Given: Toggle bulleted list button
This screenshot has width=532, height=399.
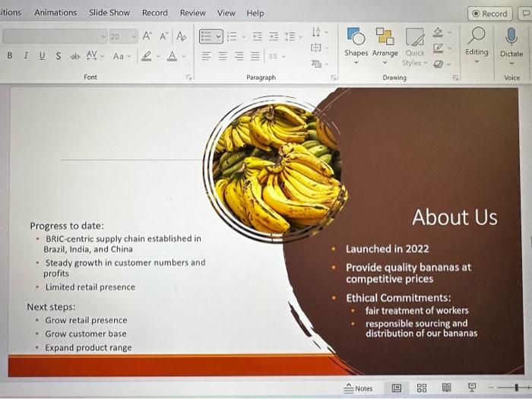Looking at the screenshot, I should [207, 36].
